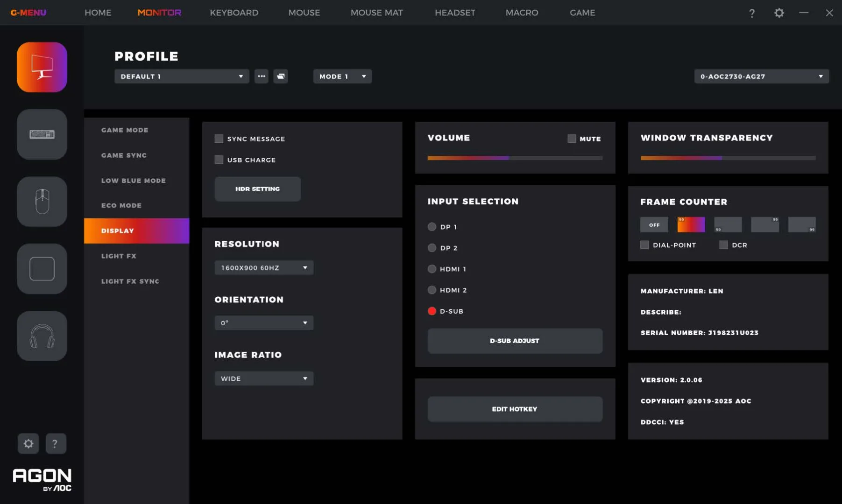
Task: Open the Default 1 profile dropdown
Action: (x=182, y=77)
